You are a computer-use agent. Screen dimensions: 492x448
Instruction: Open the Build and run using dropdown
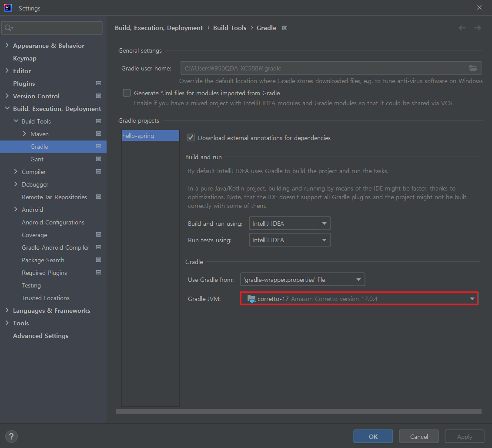[x=290, y=224]
